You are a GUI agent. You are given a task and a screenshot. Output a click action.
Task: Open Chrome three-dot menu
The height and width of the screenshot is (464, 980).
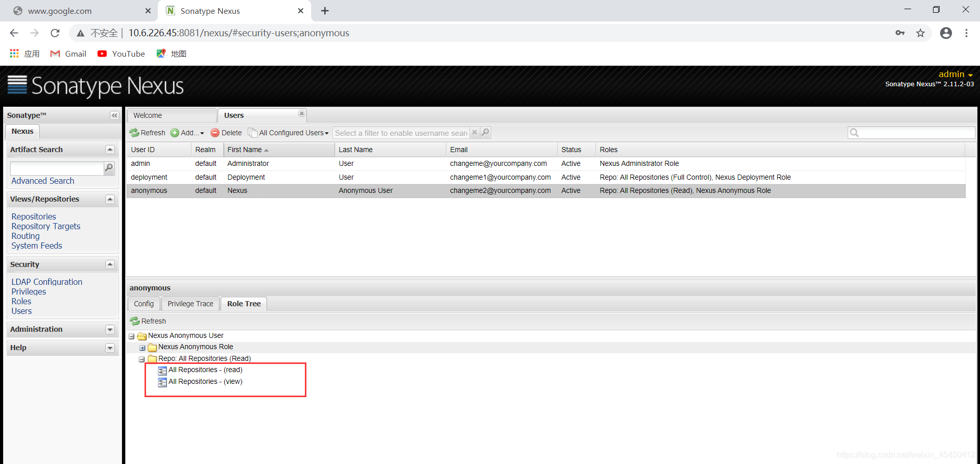(966, 33)
